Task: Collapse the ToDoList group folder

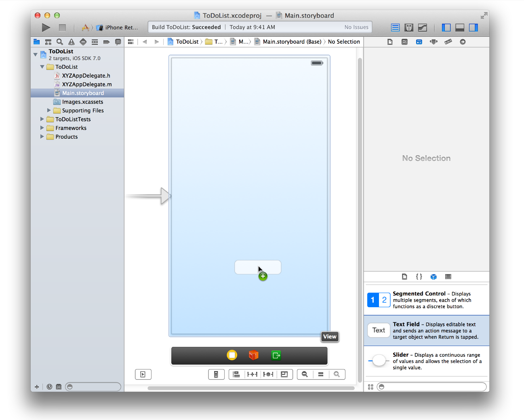Action: [x=42, y=67]
